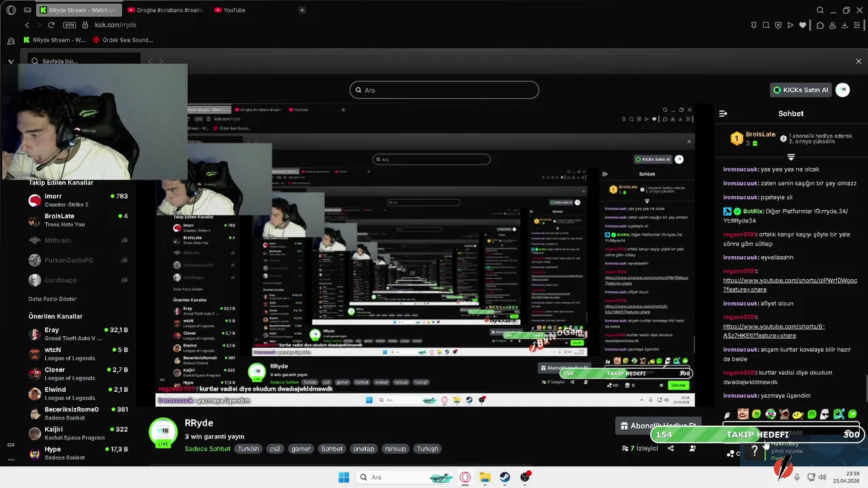Click the send flow arrow icon

click(x=790, y=25)
